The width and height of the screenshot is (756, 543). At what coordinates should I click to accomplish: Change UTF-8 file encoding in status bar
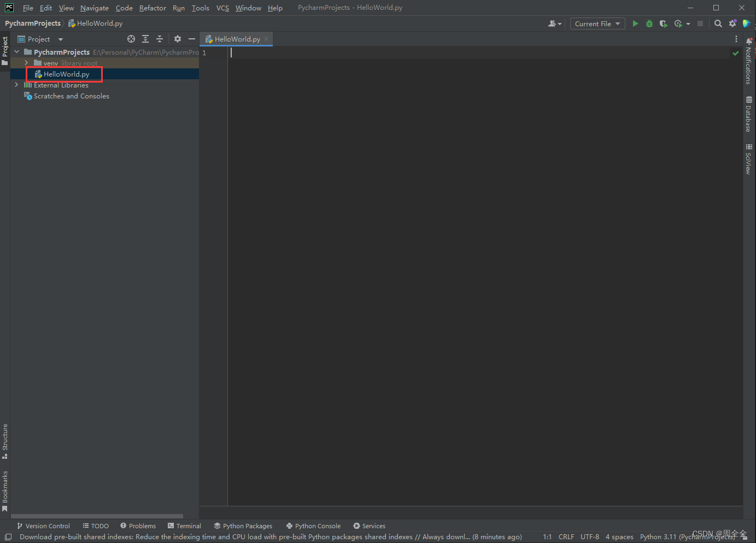click(x=590, y=537)
